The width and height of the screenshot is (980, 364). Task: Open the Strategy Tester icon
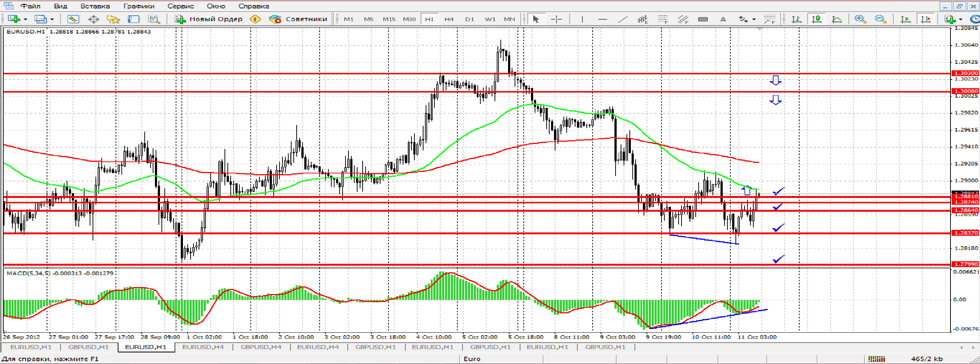(x=154, y=19)
